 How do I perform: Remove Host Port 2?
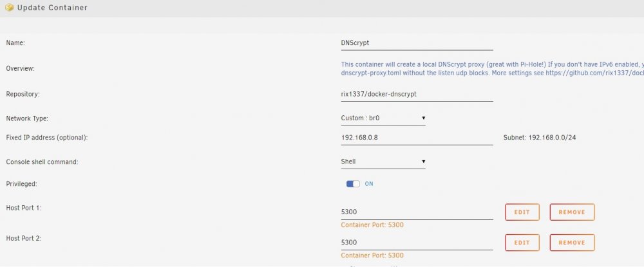point(572,243)
